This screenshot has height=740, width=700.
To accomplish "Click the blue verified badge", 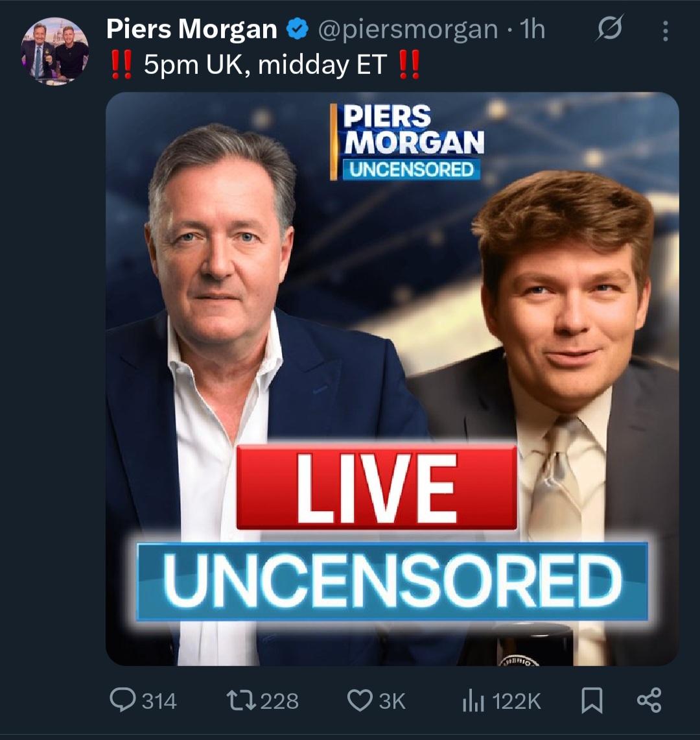I will tap(296, 29).
